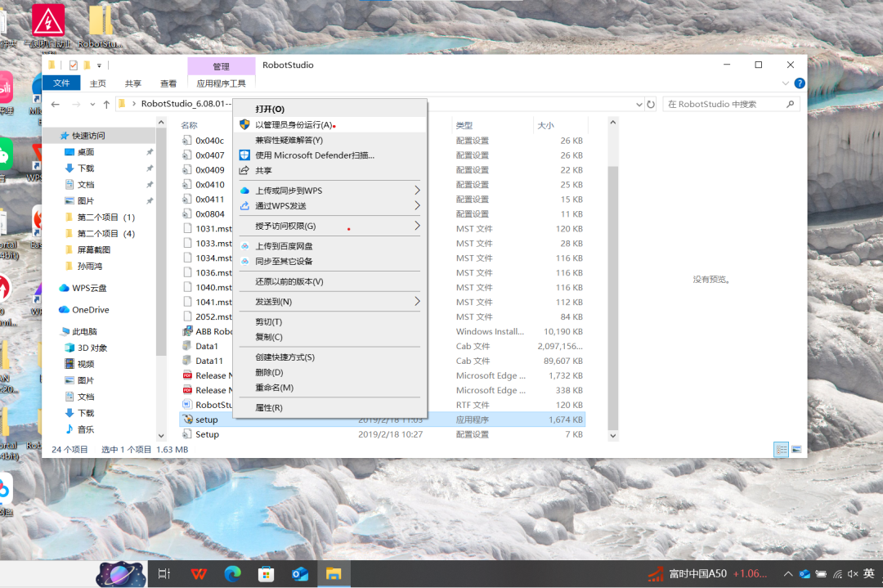This screenshot has width=883, height=588.
Task: Open Microsoft Edge from the taskbar
Action: (x=233, y=574)
